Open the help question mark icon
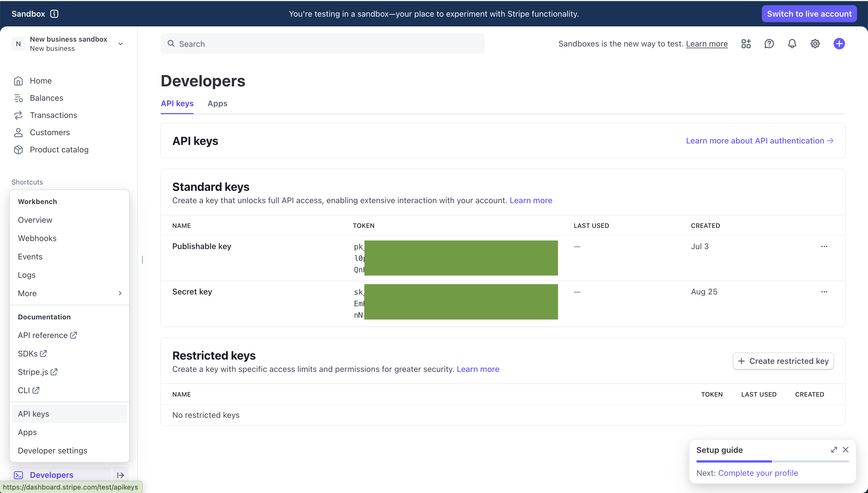868x493 pixels. [x=769, y=44]
